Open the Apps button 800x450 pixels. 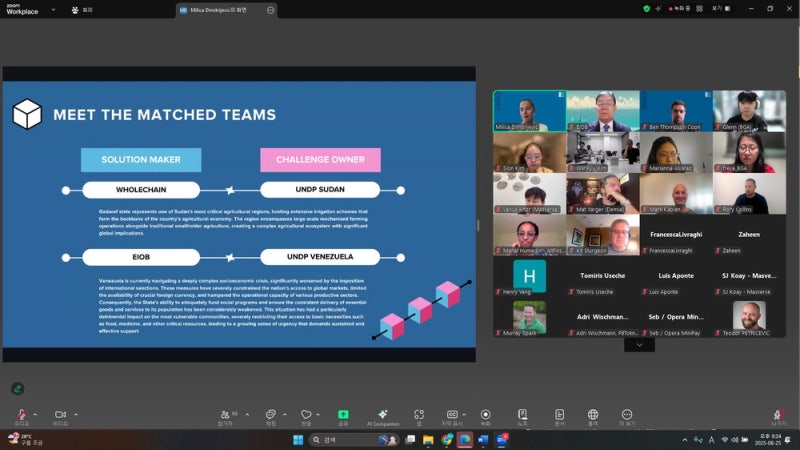coord(419,417)
